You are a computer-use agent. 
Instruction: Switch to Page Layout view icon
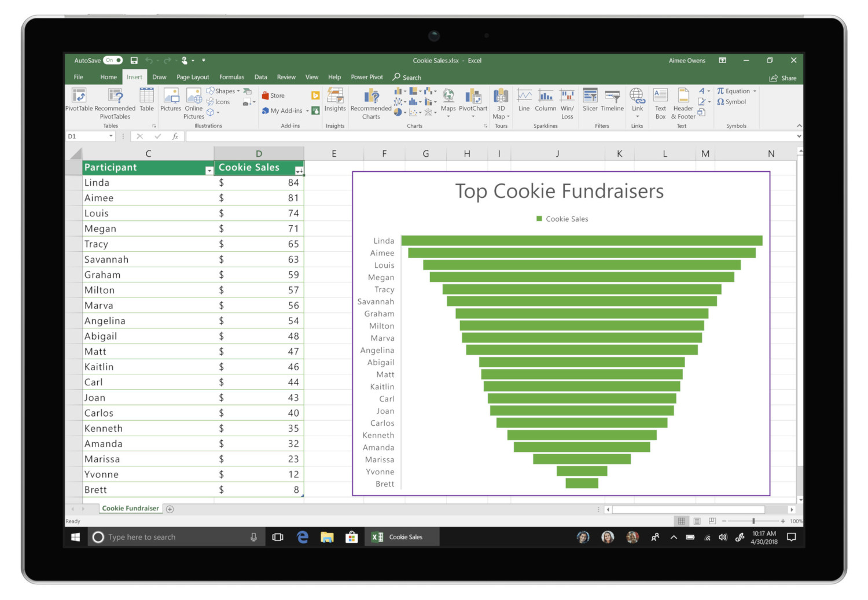pyautogui.click(x=697, y=521)
